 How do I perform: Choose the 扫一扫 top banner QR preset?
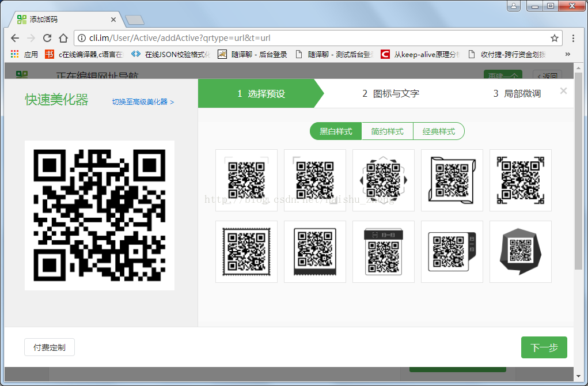[383, 252]
